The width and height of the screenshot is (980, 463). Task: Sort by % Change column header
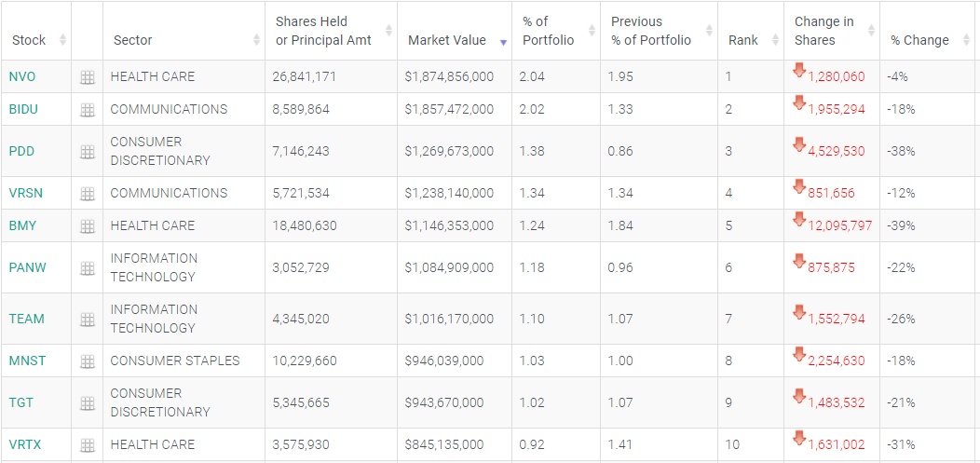pyautogui.click(x=919, y=40)
